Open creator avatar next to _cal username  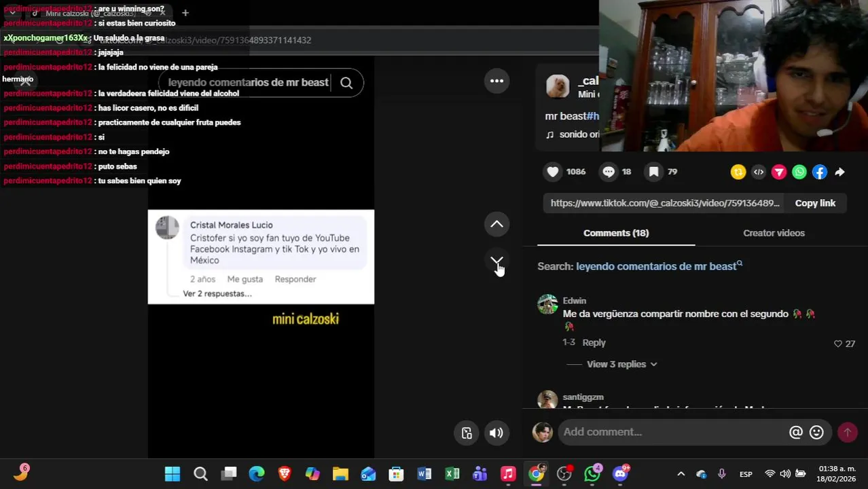[x=558, y=87]
